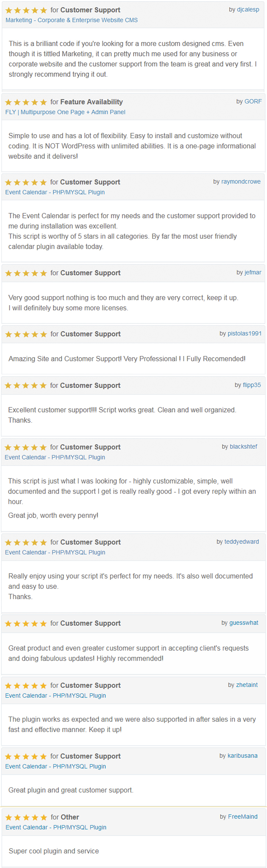Open raymondcrowe's user profile
The width and height of the screenshot is (267, 868).
[x=241, y=182]
